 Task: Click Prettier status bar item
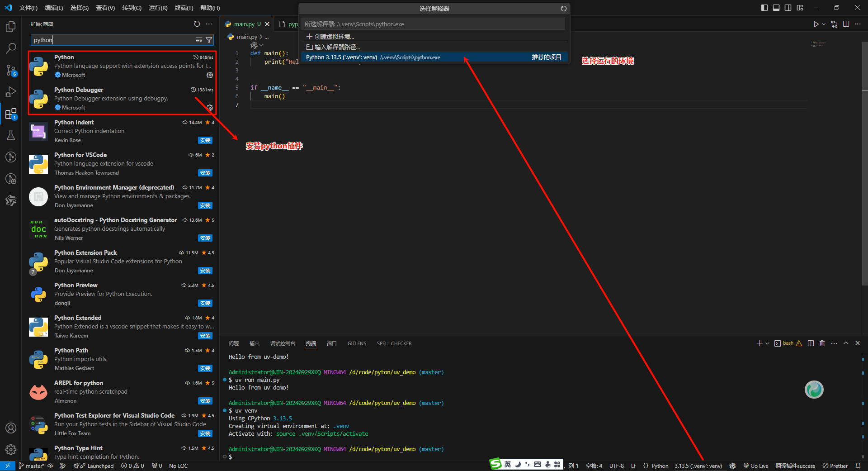835,466
